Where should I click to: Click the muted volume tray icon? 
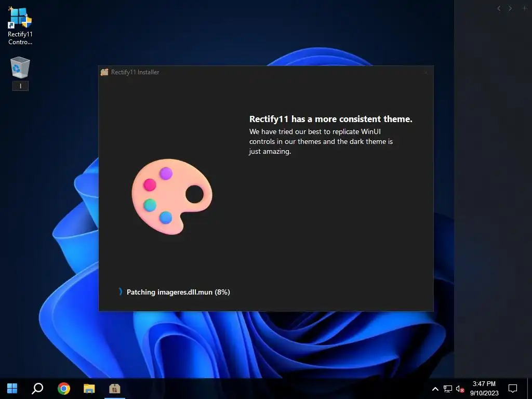[x=460, y=389]
